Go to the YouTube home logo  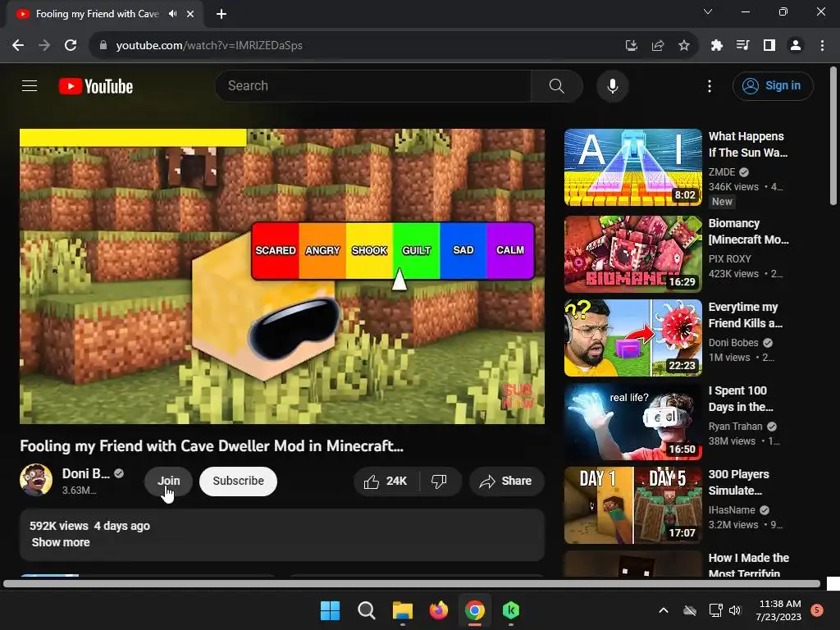pos(96,86)
